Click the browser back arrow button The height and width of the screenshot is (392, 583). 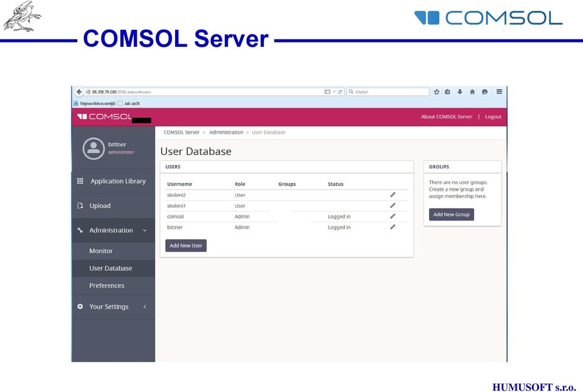point(79,92)
